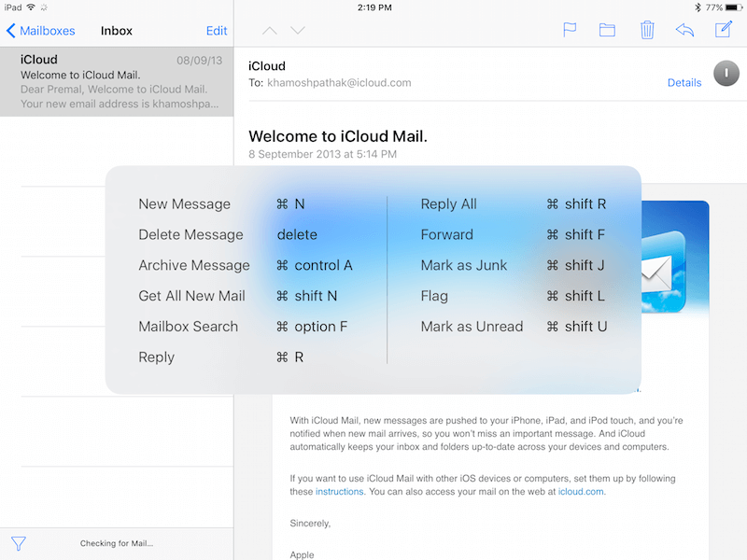Open the mailbox filter funnel icon
The height and width of the screenshot is (560, 747).
click(x=19, y=542)
